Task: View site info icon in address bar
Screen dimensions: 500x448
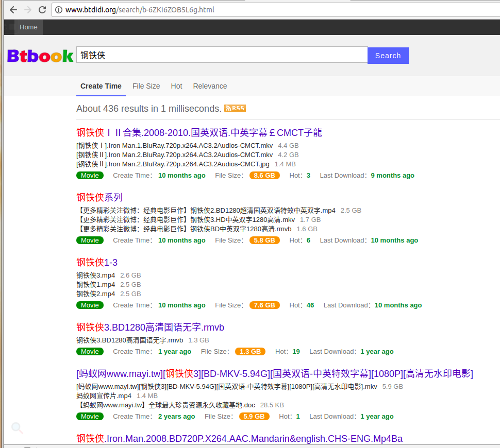Action: [x=59, y=10]
